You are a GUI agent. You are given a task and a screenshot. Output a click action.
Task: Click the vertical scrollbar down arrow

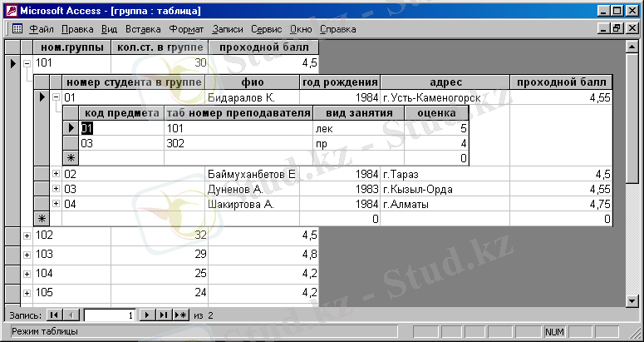(x=636, y=300)
